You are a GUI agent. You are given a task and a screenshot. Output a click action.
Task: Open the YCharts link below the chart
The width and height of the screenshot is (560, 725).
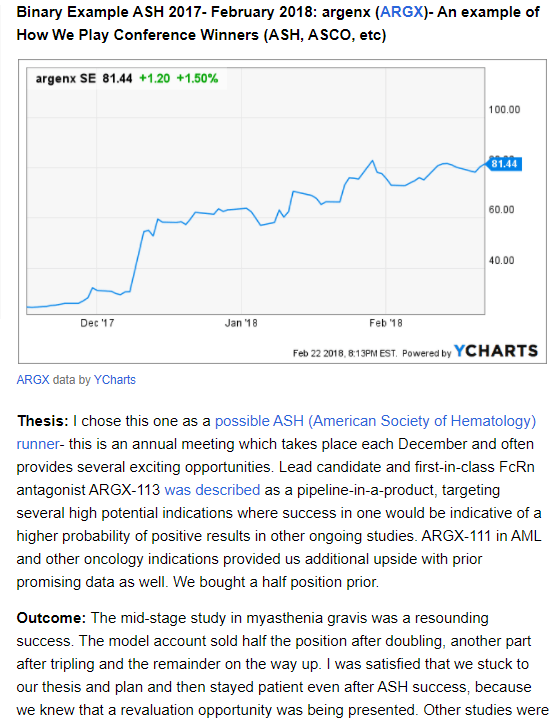click(x=115, y=380)
